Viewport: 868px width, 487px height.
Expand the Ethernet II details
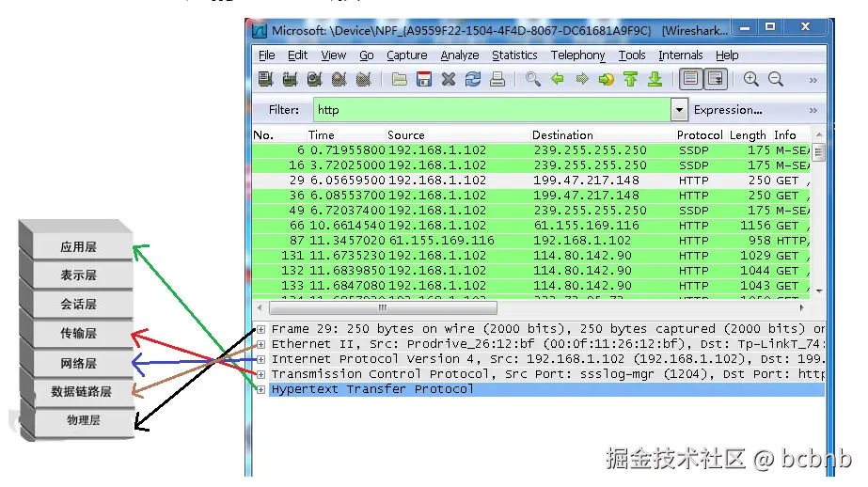click(x=260, y=344)
